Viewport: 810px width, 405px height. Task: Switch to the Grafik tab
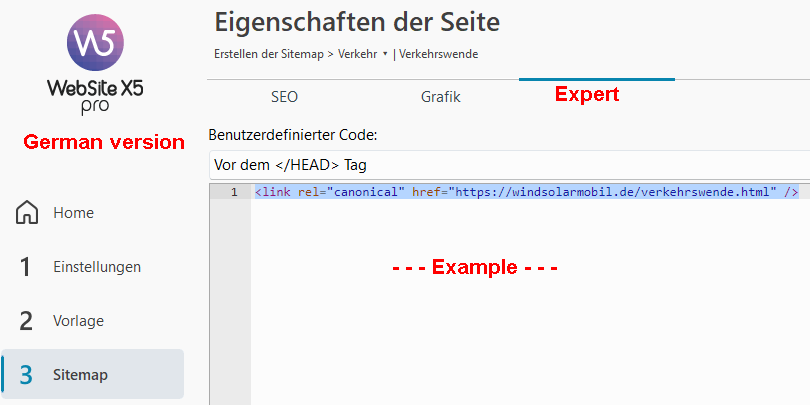pos(440,97)
